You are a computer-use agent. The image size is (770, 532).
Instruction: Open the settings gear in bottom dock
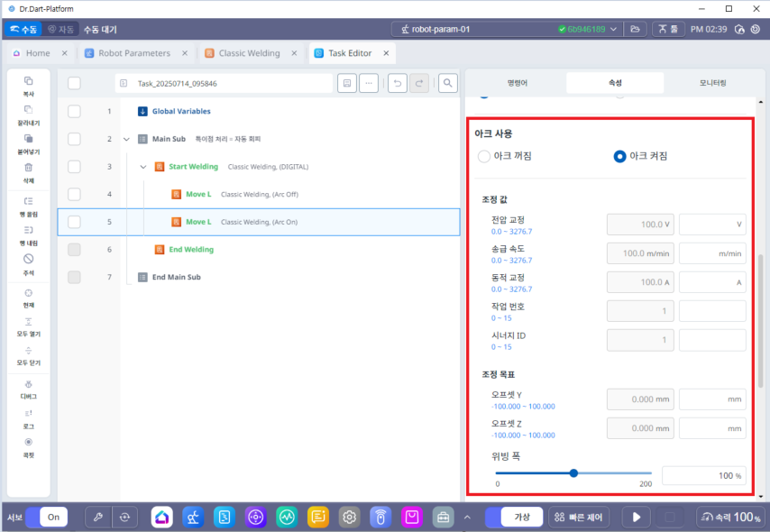coord(349,518)
